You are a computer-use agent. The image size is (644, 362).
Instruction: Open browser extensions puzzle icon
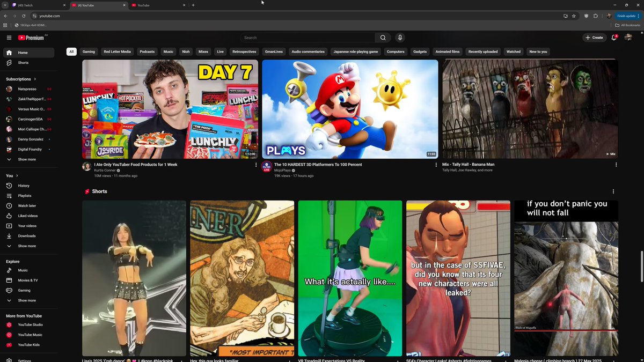click(x=596, y=16)
